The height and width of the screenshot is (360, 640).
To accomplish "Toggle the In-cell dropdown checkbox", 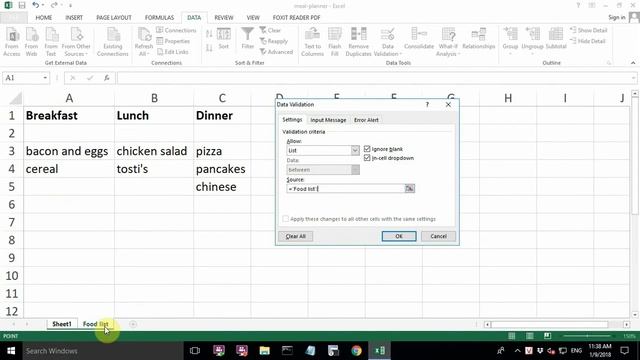I will tap(367, 158).
